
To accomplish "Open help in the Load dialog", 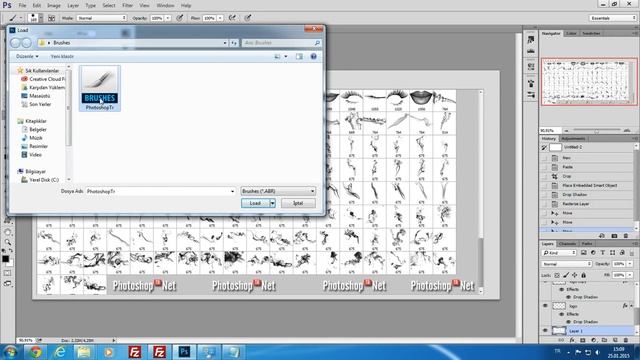I will point(313,56).
